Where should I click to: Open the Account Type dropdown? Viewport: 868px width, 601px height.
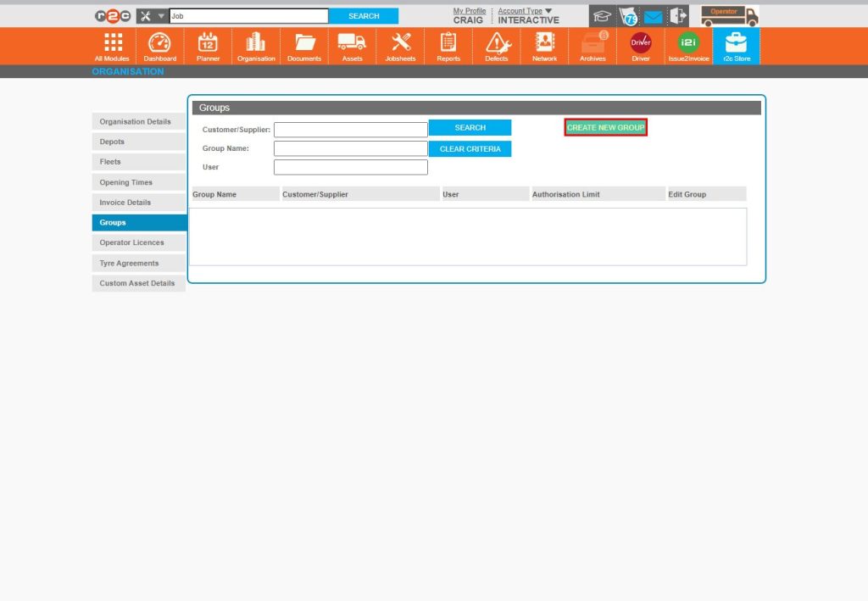tap(520, 11)
